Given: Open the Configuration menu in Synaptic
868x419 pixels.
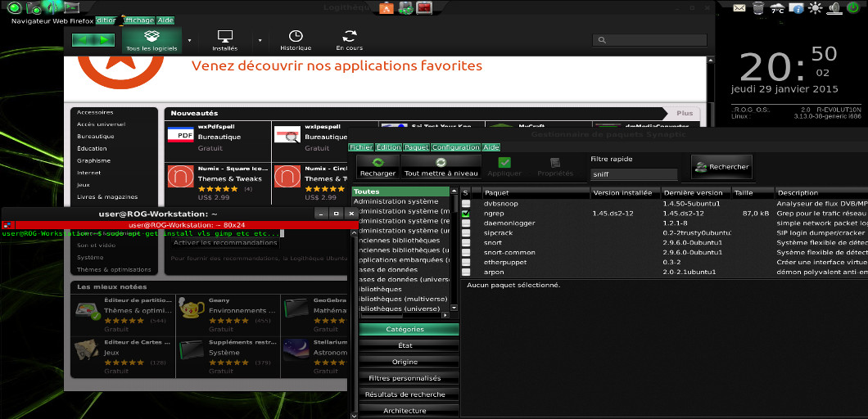Looking at the screenshot, I should point(455,147).
